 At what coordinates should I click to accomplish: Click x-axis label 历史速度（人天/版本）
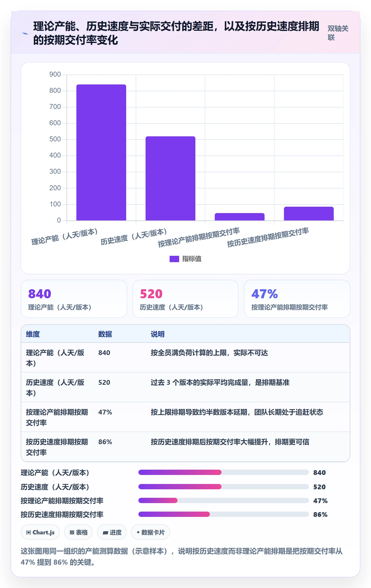click(134, 236)
